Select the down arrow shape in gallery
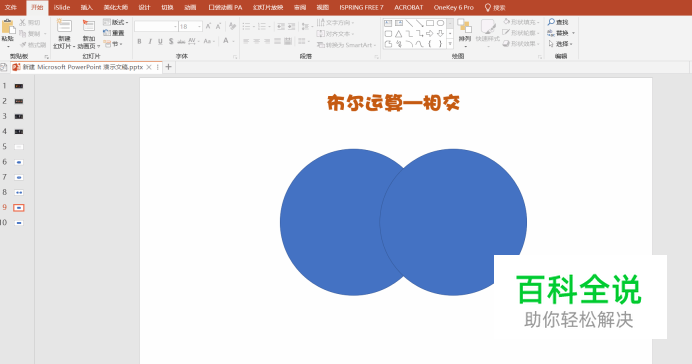 pos(440,34)
